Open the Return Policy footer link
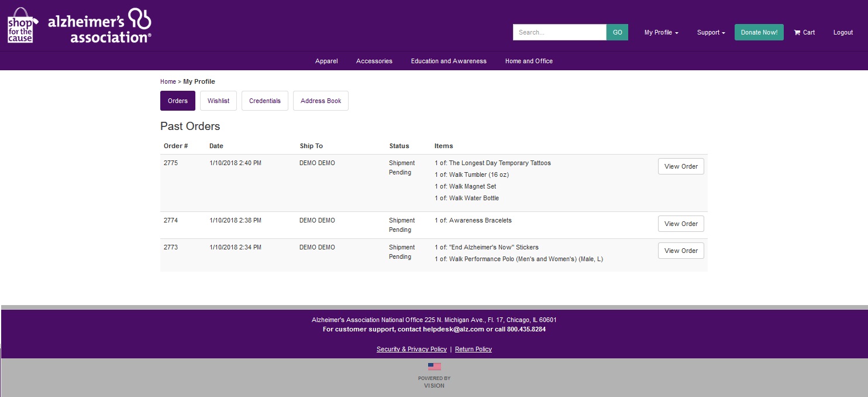Screen dimensions: 868x397 pos(473,350)
